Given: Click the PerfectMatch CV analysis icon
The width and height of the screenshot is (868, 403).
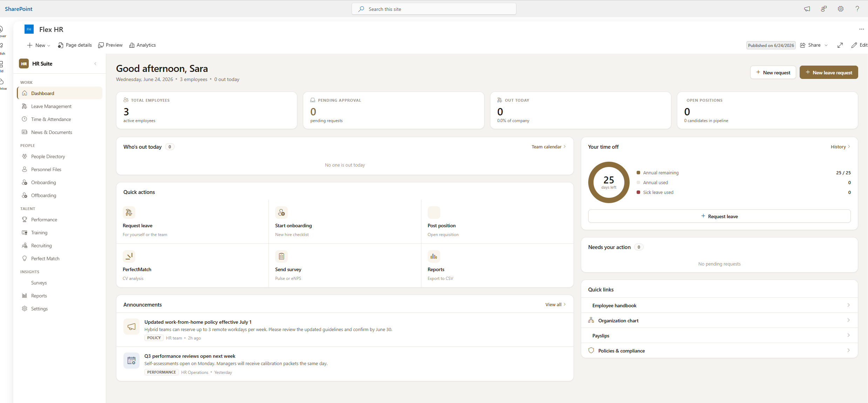Looking at the screenshot, I should [x=129, y=256].
